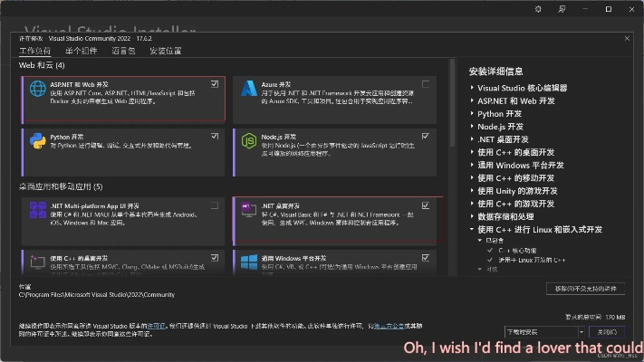
Task: Close the modify workloads dialog with X
Action: tap(627, 39)
